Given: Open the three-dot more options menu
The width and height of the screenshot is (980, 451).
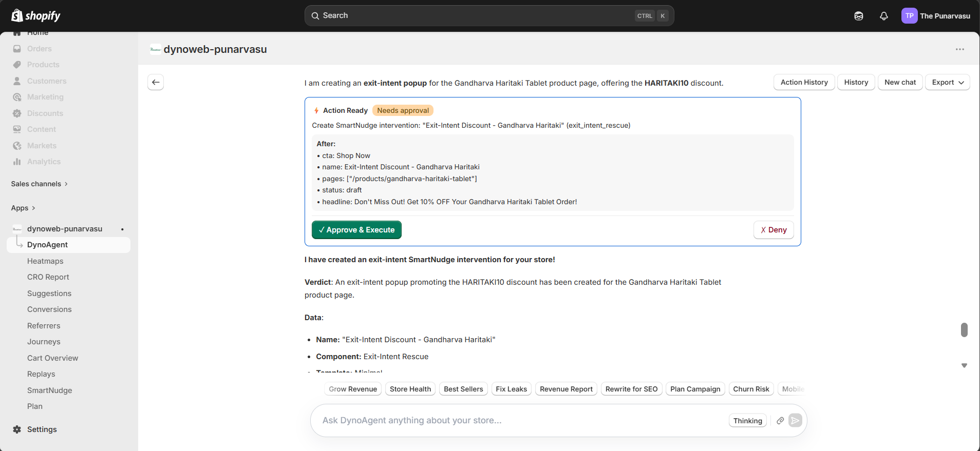Looking at the screenshot, I should [x=959, y=49].
